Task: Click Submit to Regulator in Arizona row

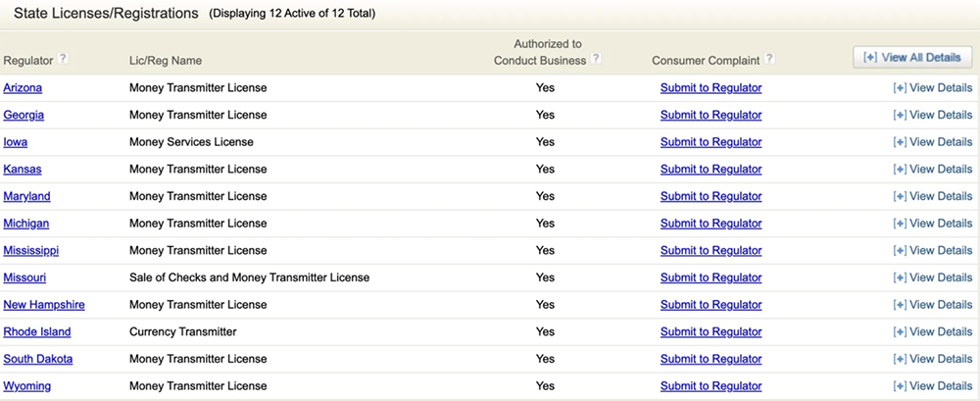Action: click(x=710, y=88)
